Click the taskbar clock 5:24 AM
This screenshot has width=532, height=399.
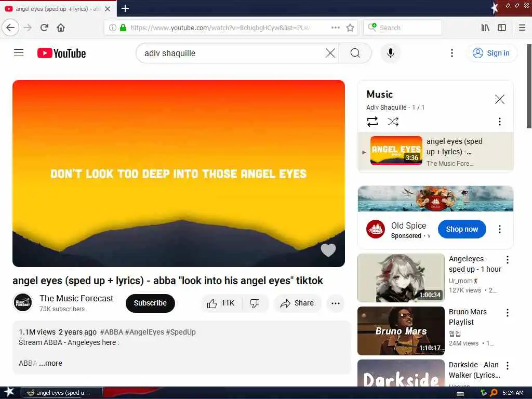tap(513, 393)
